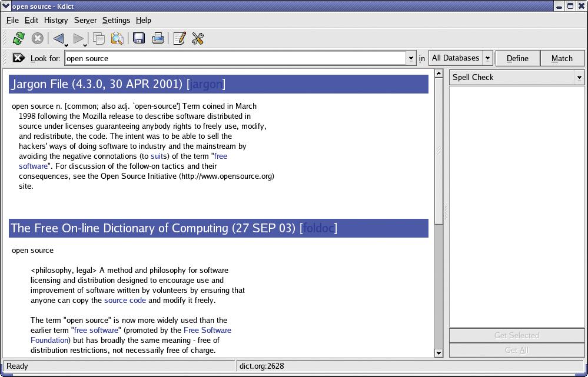Click the Ready status text
Viewport: 588px width, 377px height.
(x=17, y=366)
